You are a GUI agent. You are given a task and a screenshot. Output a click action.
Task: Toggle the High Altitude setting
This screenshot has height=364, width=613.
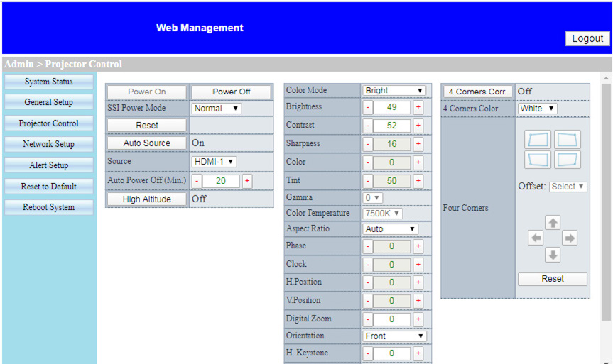pos(146,199)
